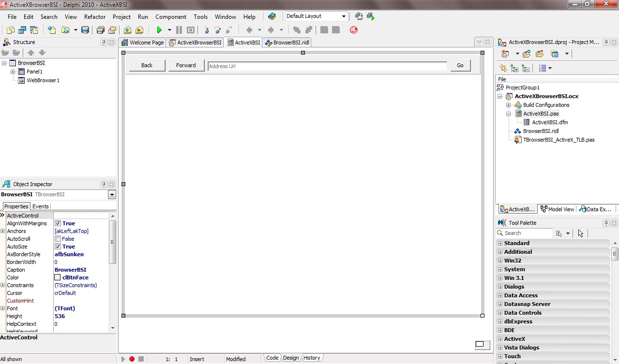This screenshot has height=364, width=619.
Task: Select WebBrowser1 in the Structure tree
Action: 43,80
